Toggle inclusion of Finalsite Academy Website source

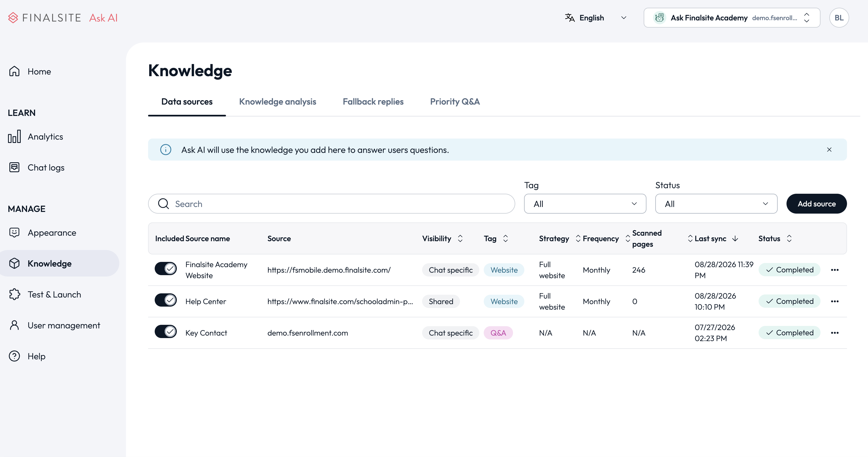tap(166, 269)
